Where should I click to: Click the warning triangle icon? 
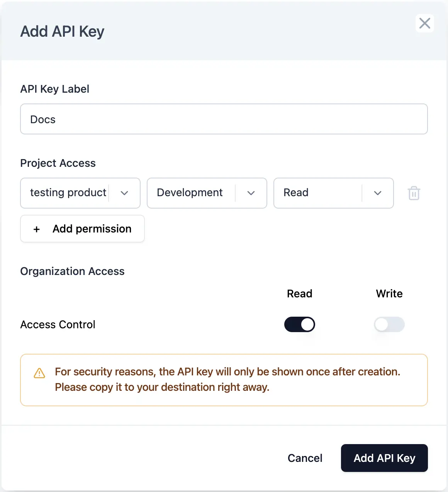coord(39,373)
